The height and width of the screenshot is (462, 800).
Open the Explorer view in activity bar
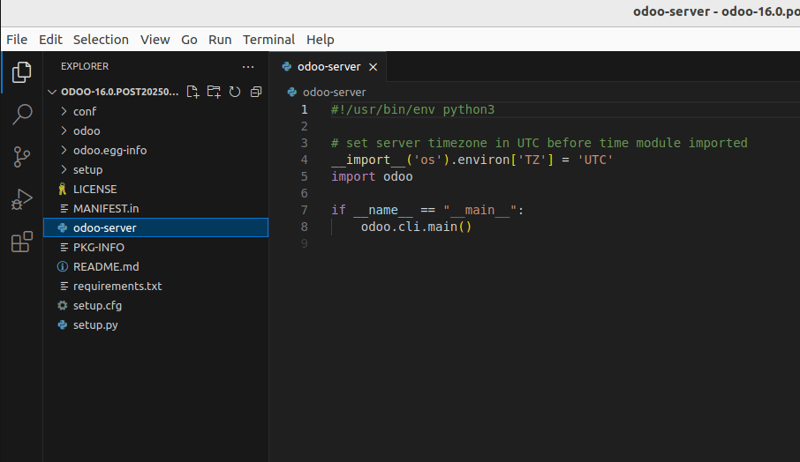click(21, 72)
